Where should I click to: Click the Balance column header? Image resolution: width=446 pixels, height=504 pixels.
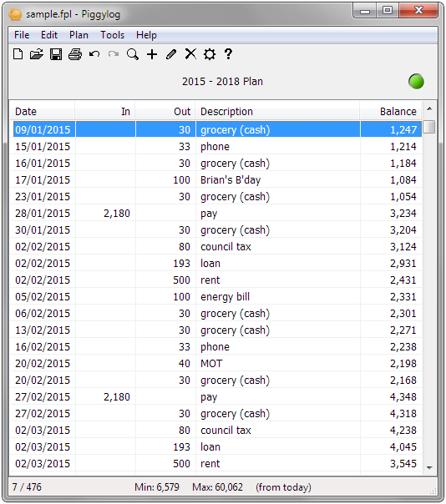click(x=391, y=112)
